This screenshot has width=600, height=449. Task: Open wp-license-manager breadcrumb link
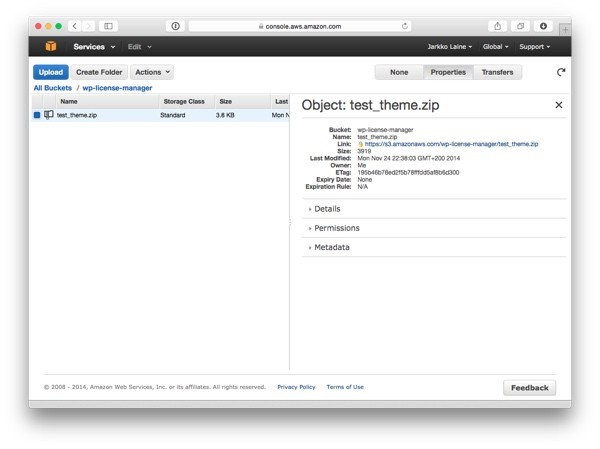click(x=117, y=88)
